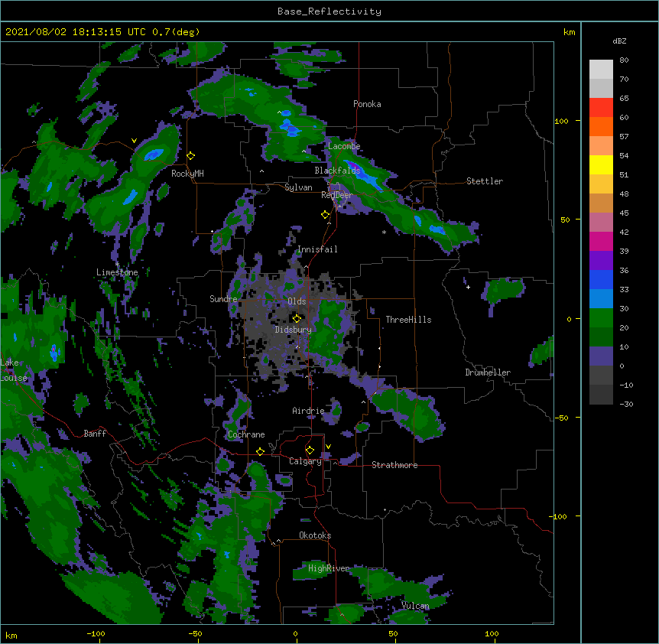Screen dimensions: 659x644
Task: Click the light gray 70-80 dBZ swatch
Action: [x=601, y=69]
